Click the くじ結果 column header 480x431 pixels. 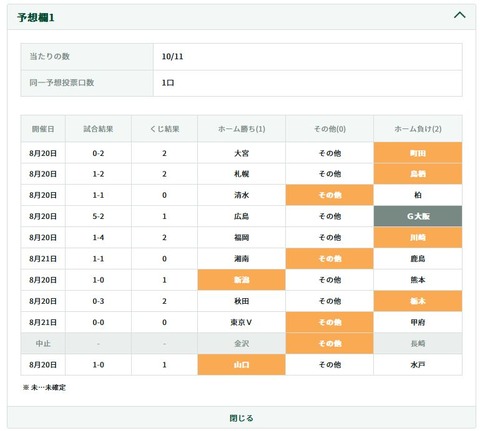(164, 129)
